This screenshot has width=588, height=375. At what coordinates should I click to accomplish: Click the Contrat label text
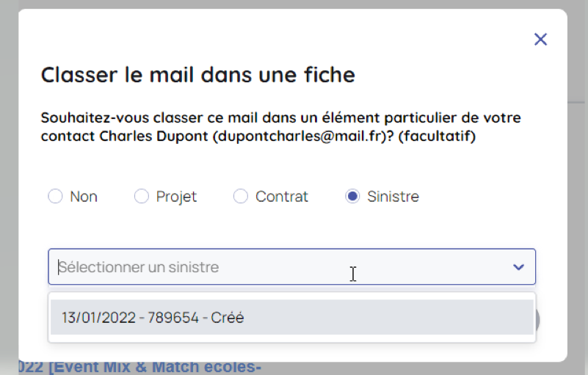pos(282,197)
